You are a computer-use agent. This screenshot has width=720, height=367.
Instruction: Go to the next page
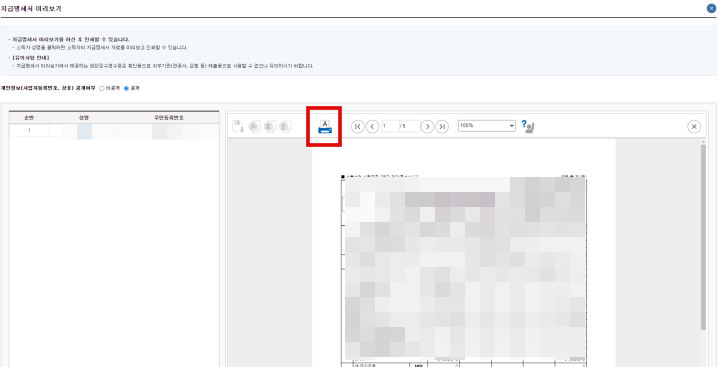point(428,126)
